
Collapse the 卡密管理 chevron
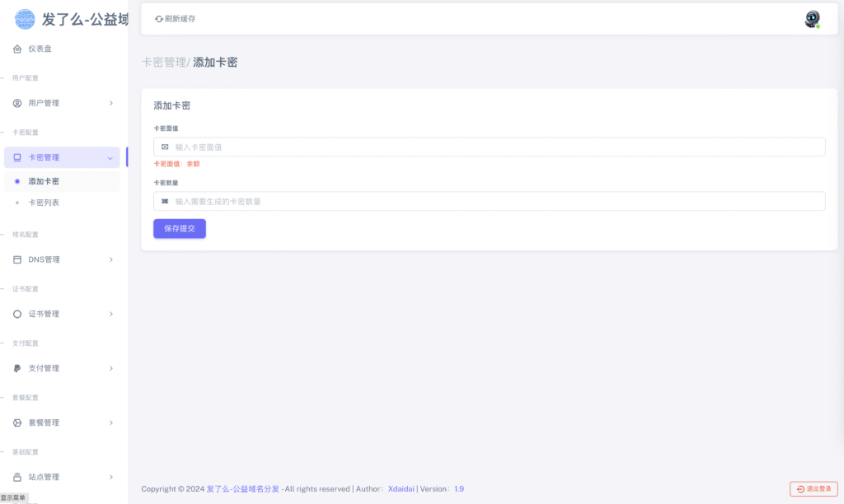pyautogui.click(x=110, y=158)
